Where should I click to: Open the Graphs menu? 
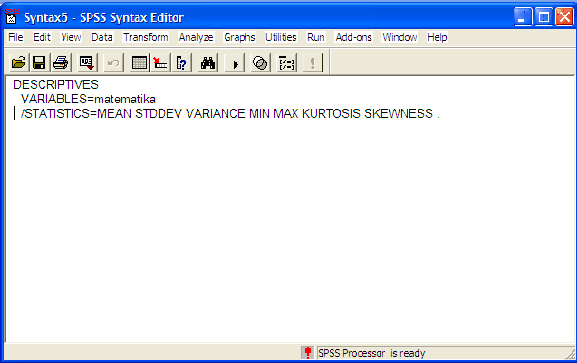[x=240, y=37]
